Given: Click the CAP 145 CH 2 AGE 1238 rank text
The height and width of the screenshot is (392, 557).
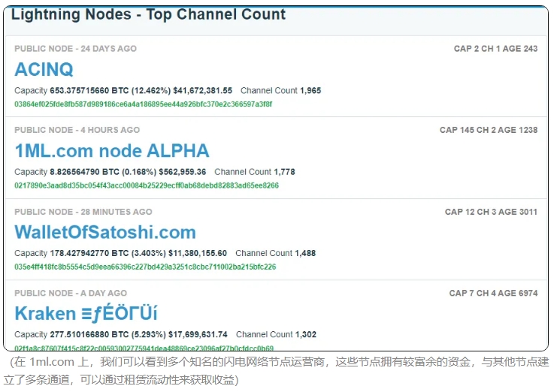Looking at the screenshot, I should 489,130.
